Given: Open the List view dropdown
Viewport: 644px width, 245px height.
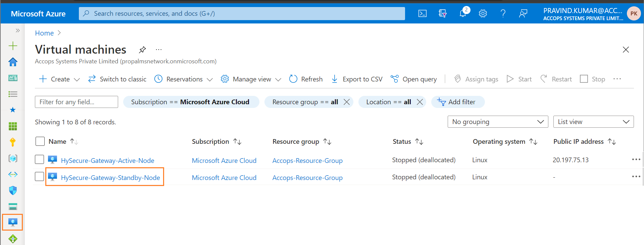Looking at the screenshot, I should (593, 122).
